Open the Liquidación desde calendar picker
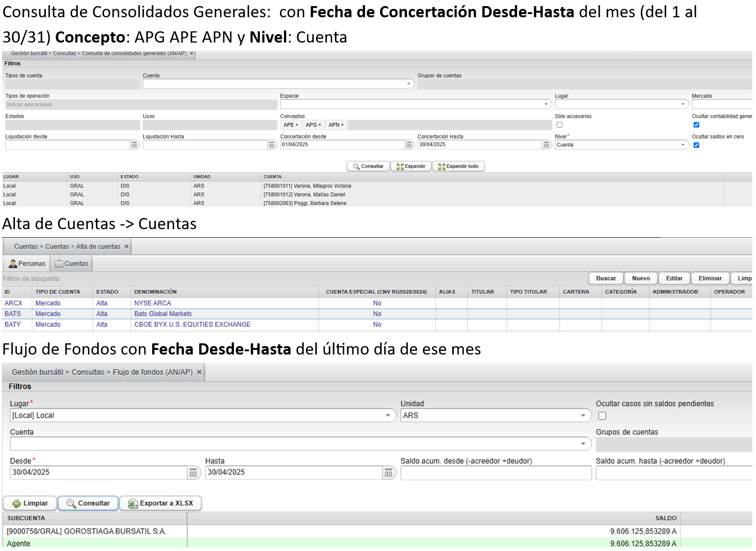756x551 pixels. (x=134, y=145)
